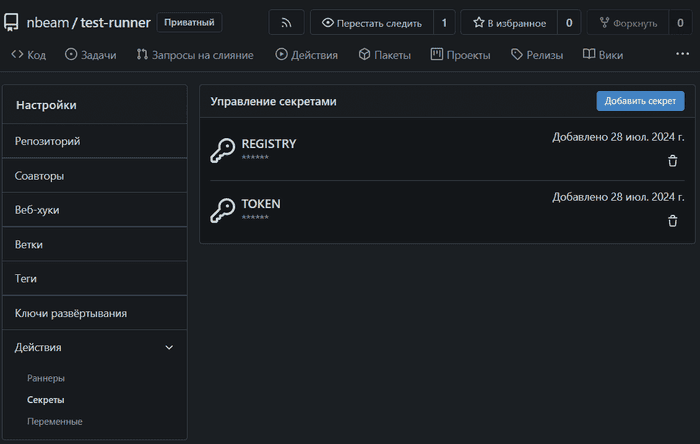The image size is (700, 444).
Task: Open the three-dots more menu in navigation
Action: point(682,54)
